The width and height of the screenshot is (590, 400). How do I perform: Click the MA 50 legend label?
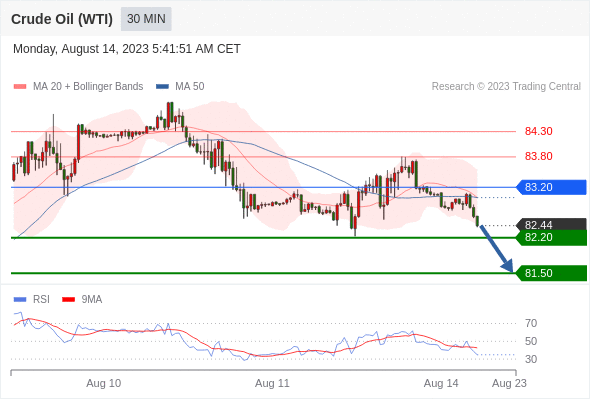(x=190, y=87)
